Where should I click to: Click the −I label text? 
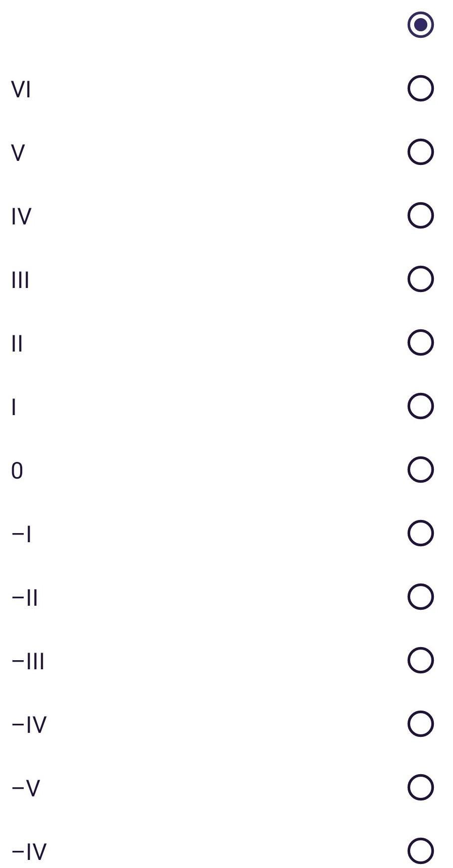tap(21, 535)
